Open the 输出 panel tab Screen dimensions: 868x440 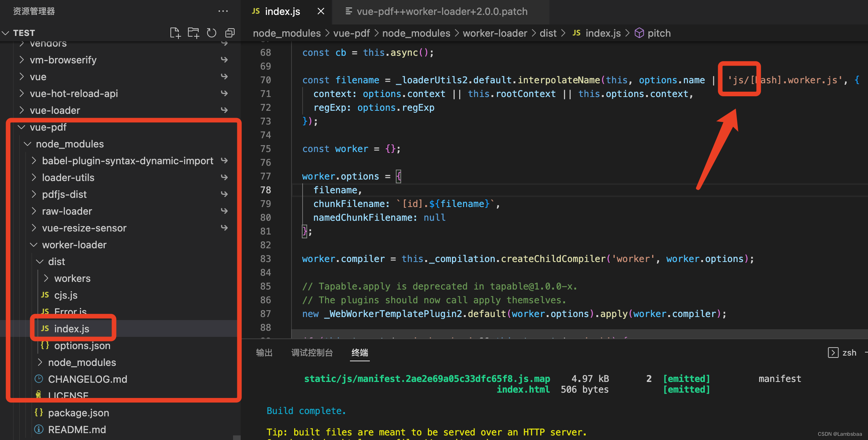tap(264, 353)
